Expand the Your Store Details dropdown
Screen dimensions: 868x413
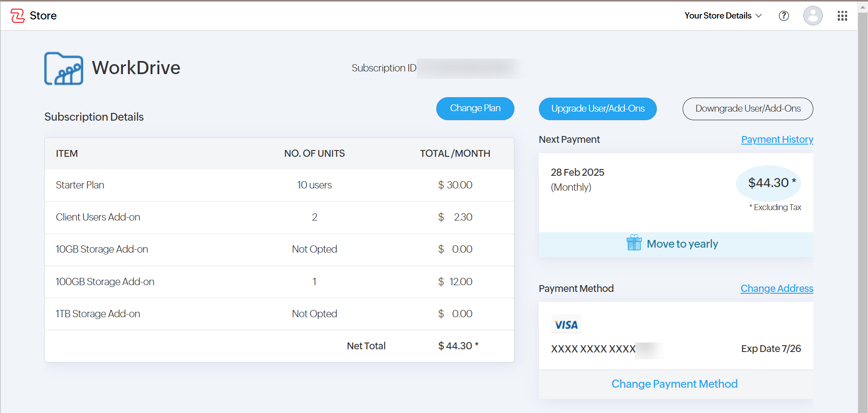(x=723, y=16)
